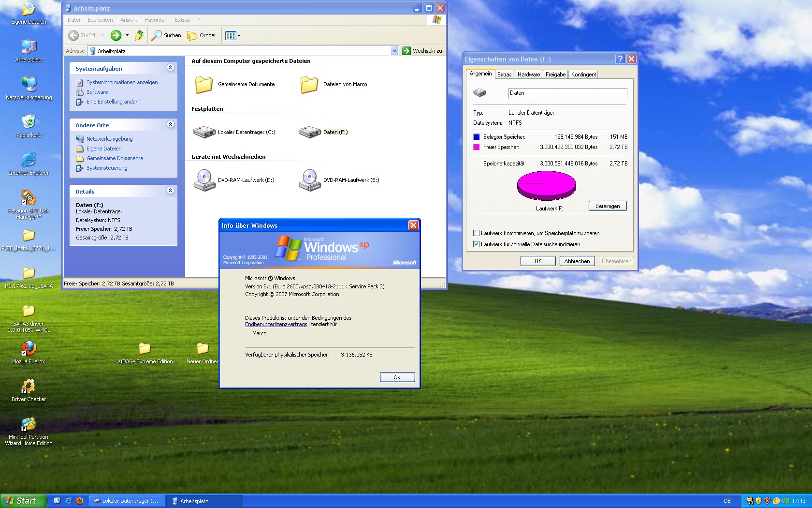The width and height of the screenshot is (812, 508).
Task: Open the Endbenutzerlizenzvertrag link
Action: 276,324
